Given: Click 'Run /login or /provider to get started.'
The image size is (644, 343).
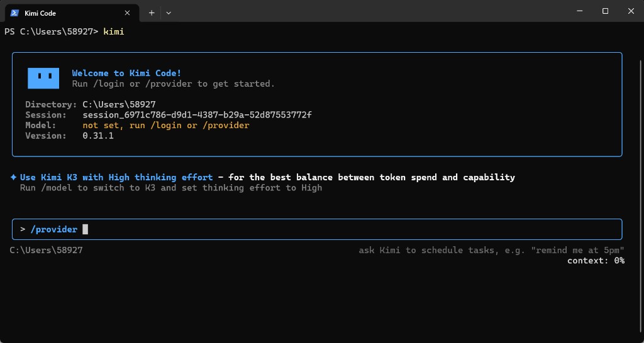Looking at the screenshot, I should point(174,84).
